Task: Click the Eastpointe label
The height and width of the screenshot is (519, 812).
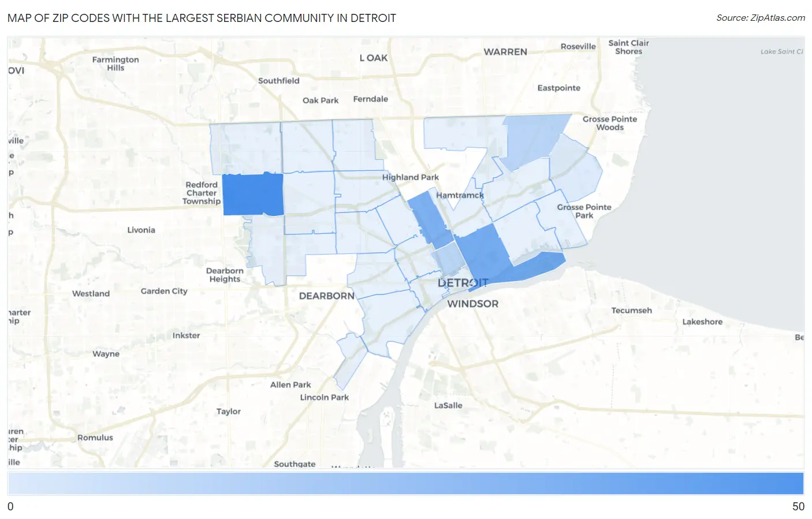Action: tap(558, 88)
